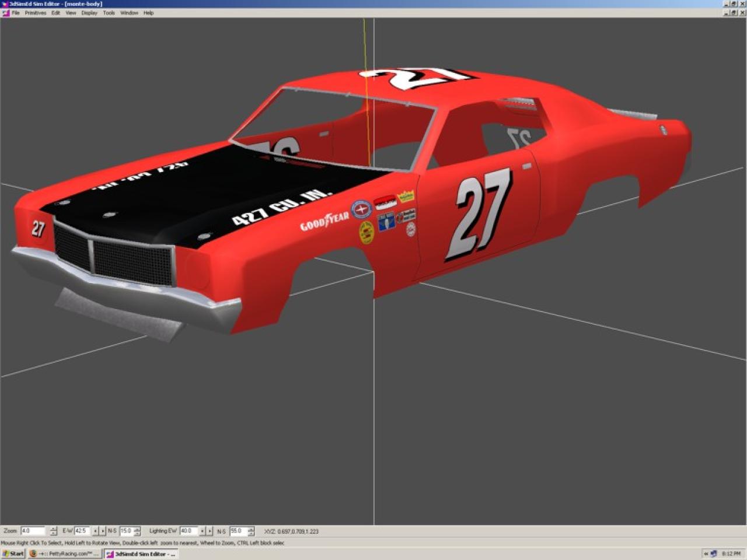Switch to PettyRacing.com browser taskbar button
This screenshot has height=560, width=747.
coord(64,554)
